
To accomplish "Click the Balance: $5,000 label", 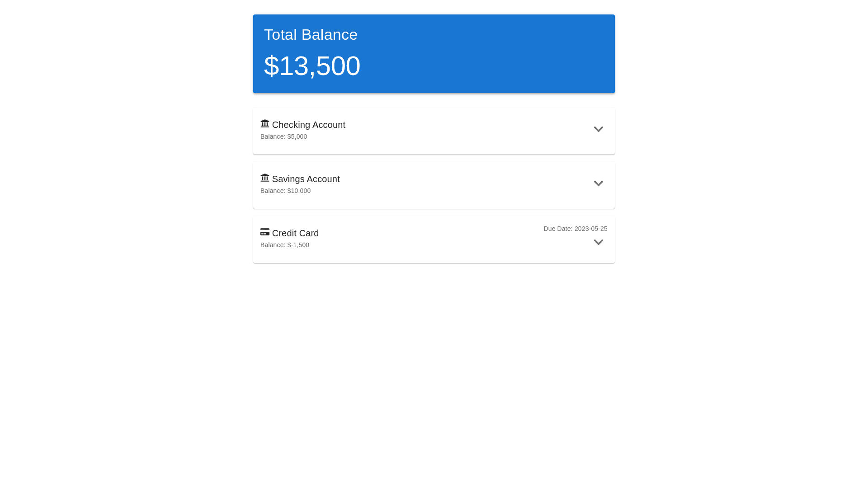I will pyautogui.click(x=283, y=136).
